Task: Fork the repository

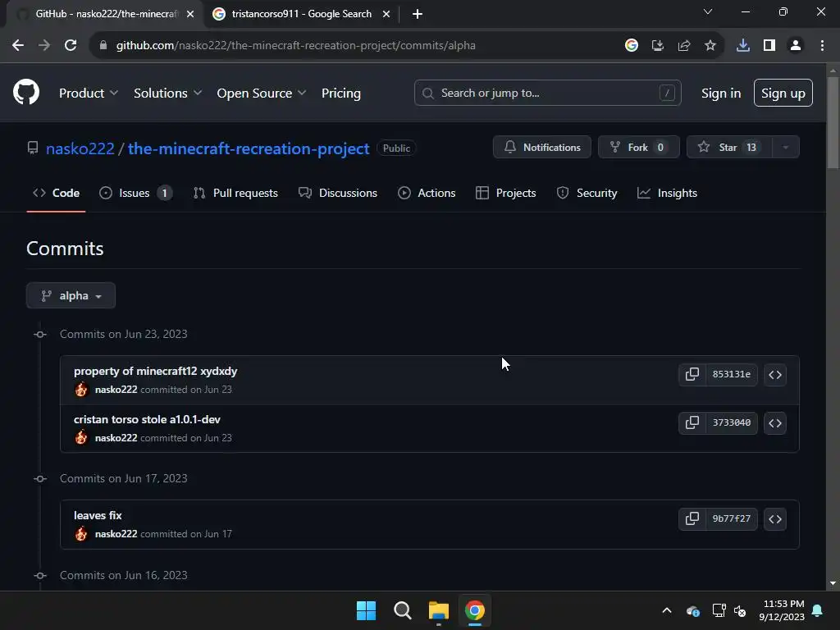Action: click(x=638, y=148)
